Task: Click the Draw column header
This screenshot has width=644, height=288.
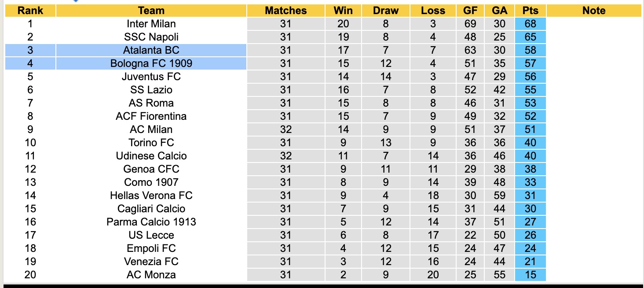Action: tap(385, 11)
